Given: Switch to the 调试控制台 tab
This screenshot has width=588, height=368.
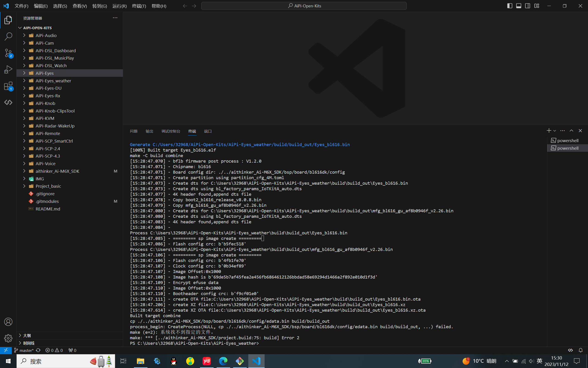Looking at the screenshot, I should [x=171, y=131].
